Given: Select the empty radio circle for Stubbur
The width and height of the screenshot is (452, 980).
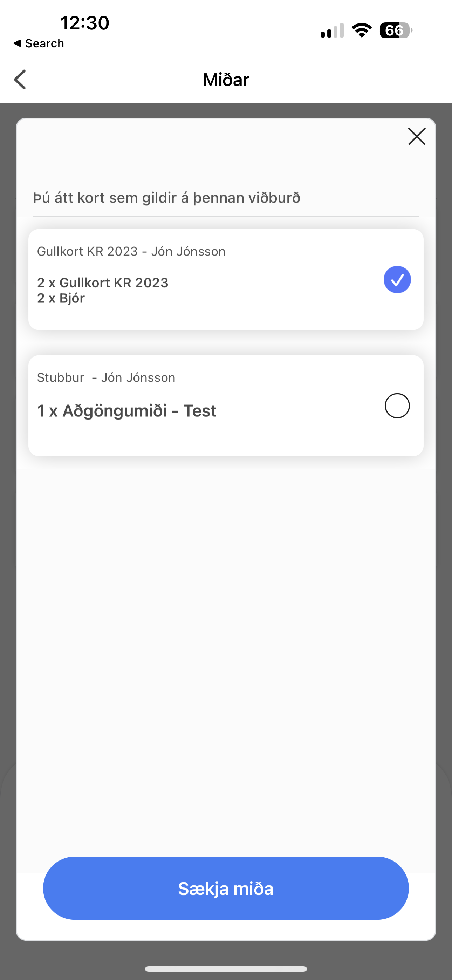Looking at the screenshot, I should [x=397, y=406].
